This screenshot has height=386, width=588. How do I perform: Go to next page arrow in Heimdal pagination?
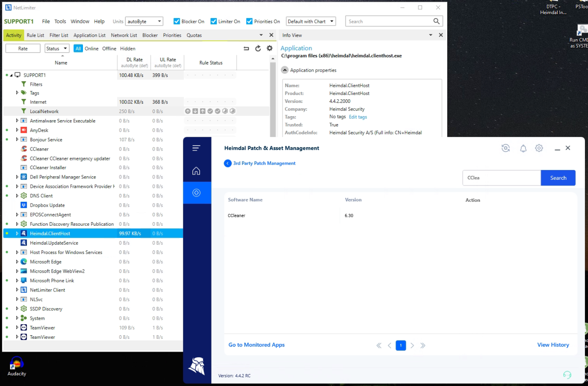click(412, 345)
